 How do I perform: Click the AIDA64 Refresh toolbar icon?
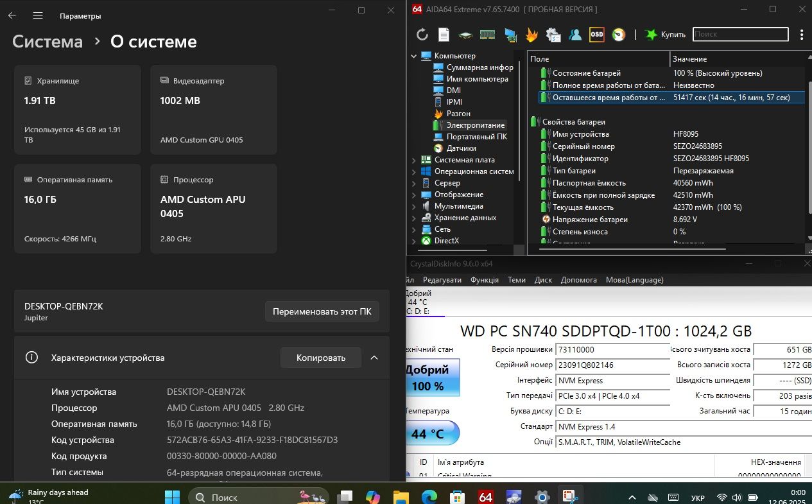tap(422, 35)
